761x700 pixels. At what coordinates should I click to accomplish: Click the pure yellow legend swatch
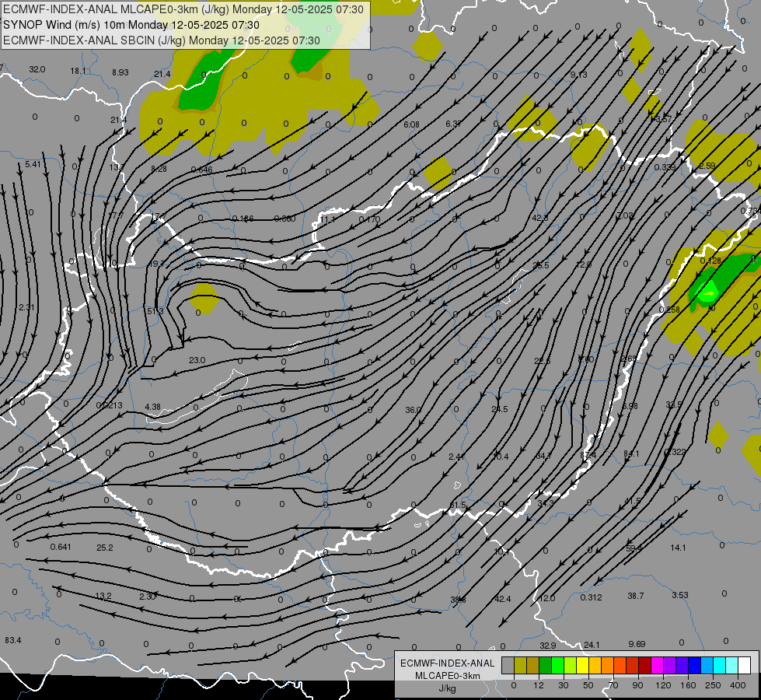[583, 666]
